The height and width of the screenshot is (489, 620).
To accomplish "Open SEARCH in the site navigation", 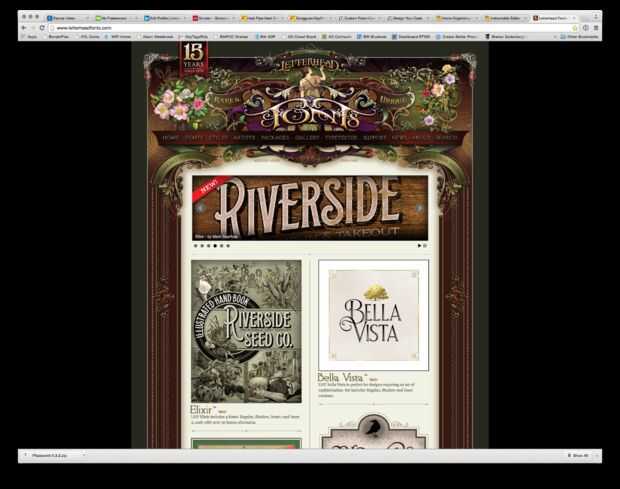I will pos(446,138).
